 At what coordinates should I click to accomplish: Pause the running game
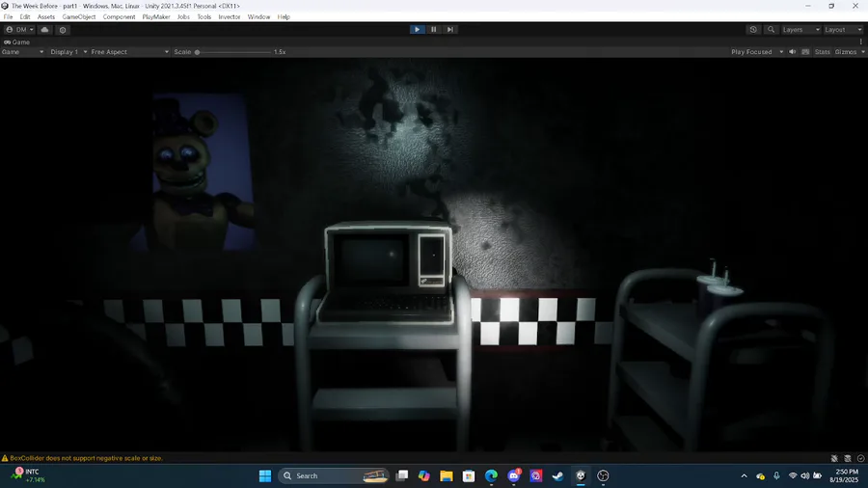(x=433, y=29)
